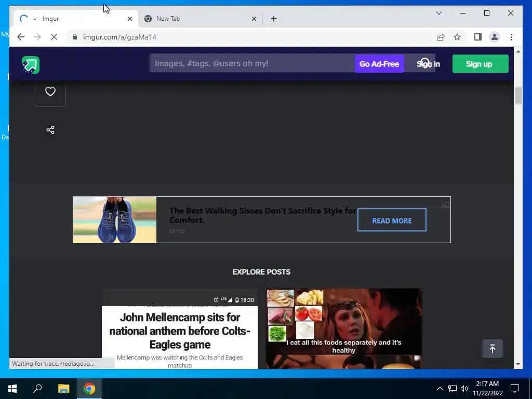Viewport: 532px width, 399px height.
Task: Click the page scrollbar up arrow
Action: [518, 51]
